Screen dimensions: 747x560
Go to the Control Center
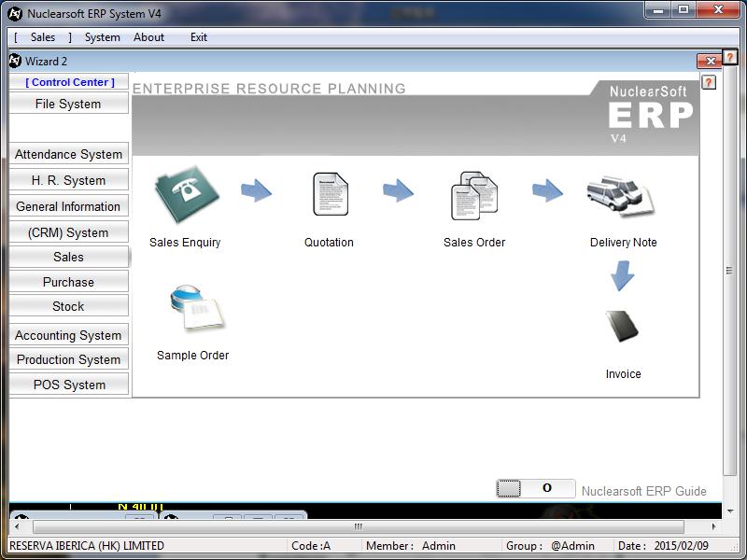[69, 82]
